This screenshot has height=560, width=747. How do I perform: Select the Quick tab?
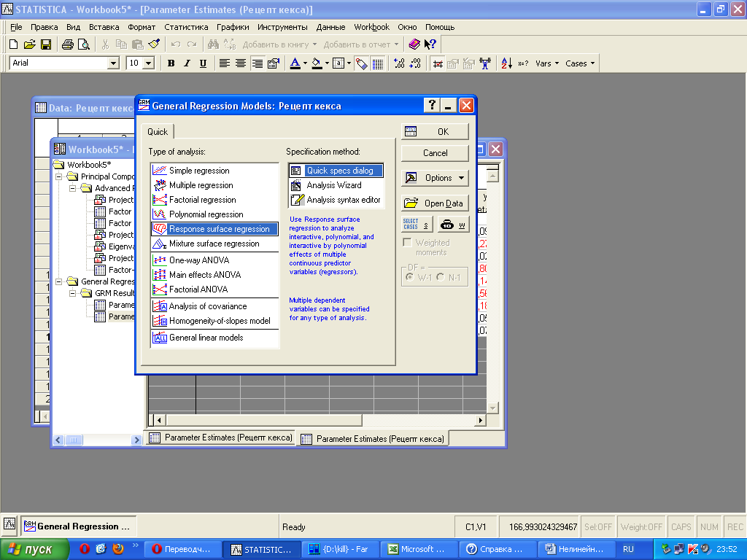point(158,132)
